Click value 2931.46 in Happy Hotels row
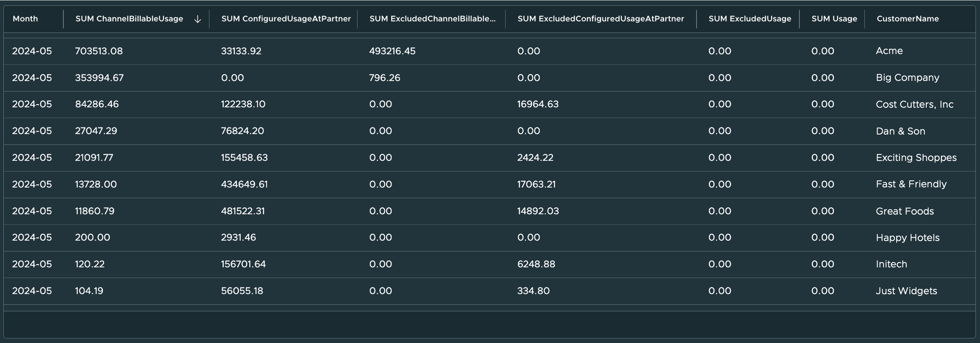This screenshot has height=343, width=980. coord(238,237)
